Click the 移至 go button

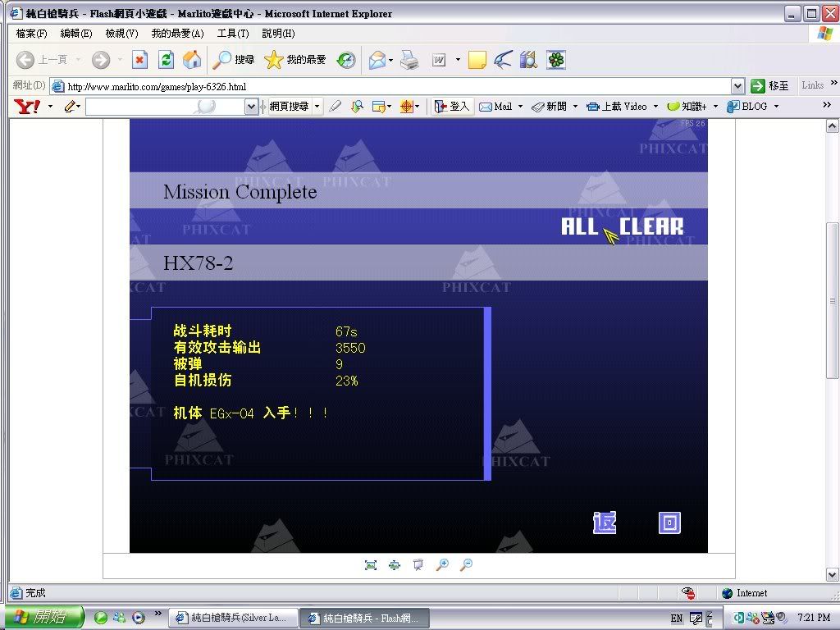coord(770,86)
